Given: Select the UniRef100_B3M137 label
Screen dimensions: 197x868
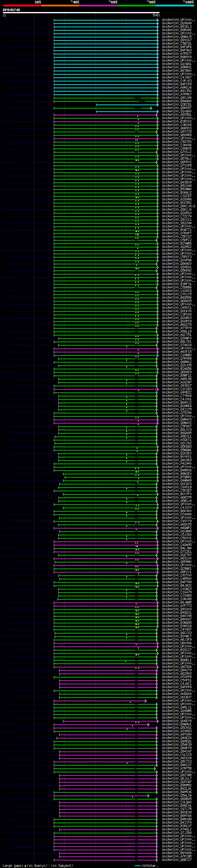Looking at the screenshot, I should [177, 826].
